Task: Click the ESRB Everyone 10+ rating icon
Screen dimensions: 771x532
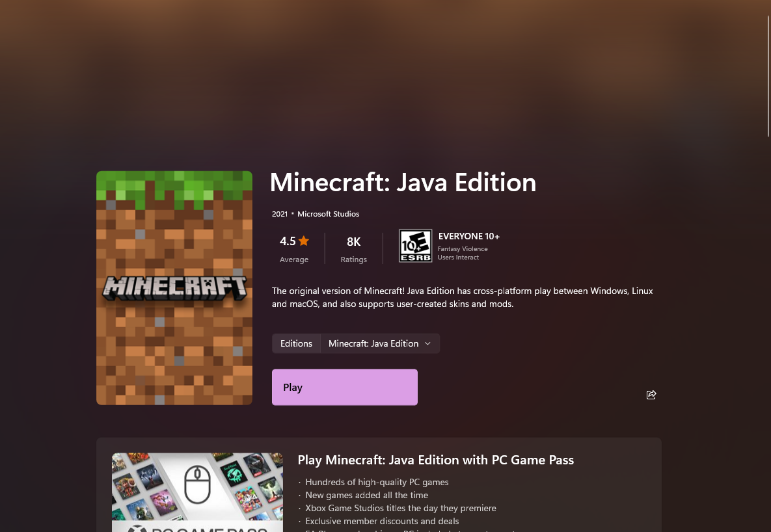Action: pyautogui.click(x=415, y=245)
